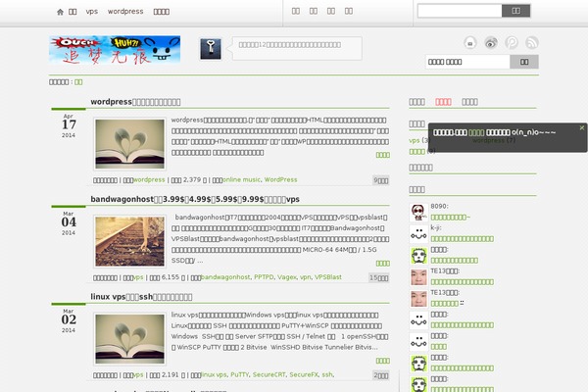Open the WordPress tag beside online music
588x392 pixels.
(x=280, y=180)
